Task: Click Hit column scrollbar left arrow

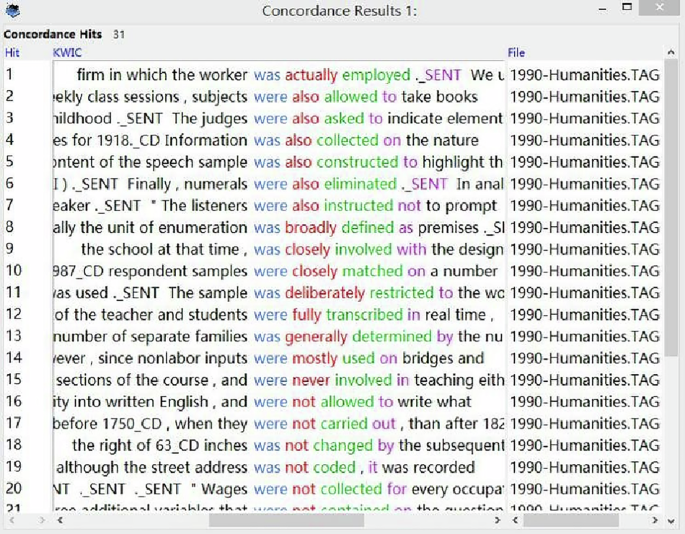Action: click(12, 520)
